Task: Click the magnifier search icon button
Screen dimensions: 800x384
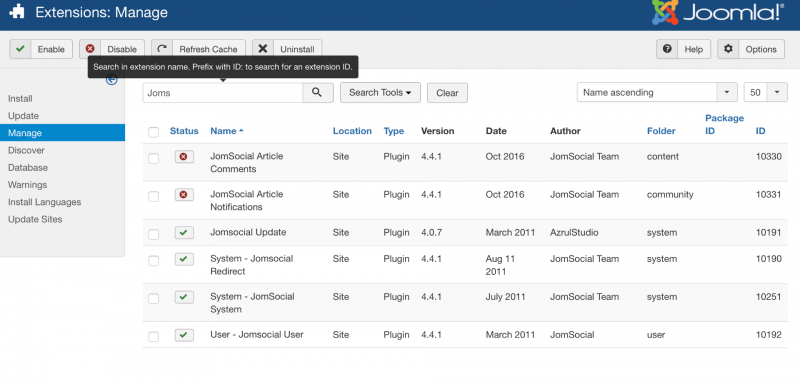Action: pyautogui.click(x=318, y=93)
